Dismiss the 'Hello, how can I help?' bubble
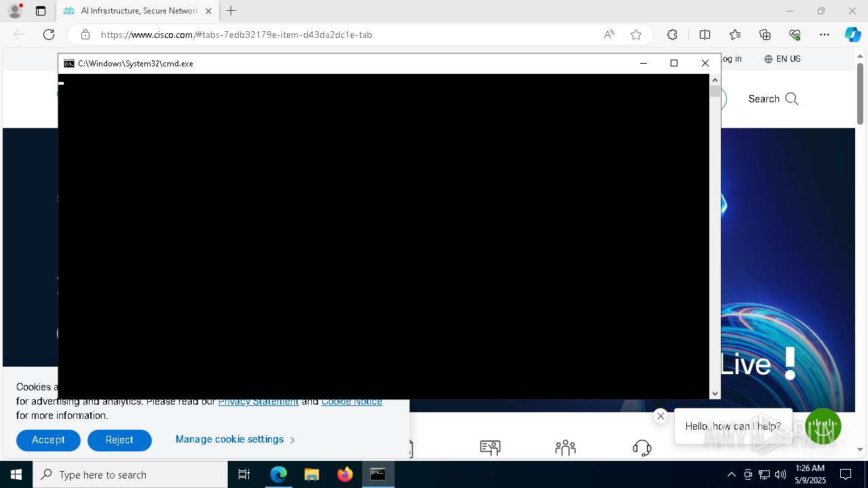Viewport: 868px width, 488px height. click(660, 416)
